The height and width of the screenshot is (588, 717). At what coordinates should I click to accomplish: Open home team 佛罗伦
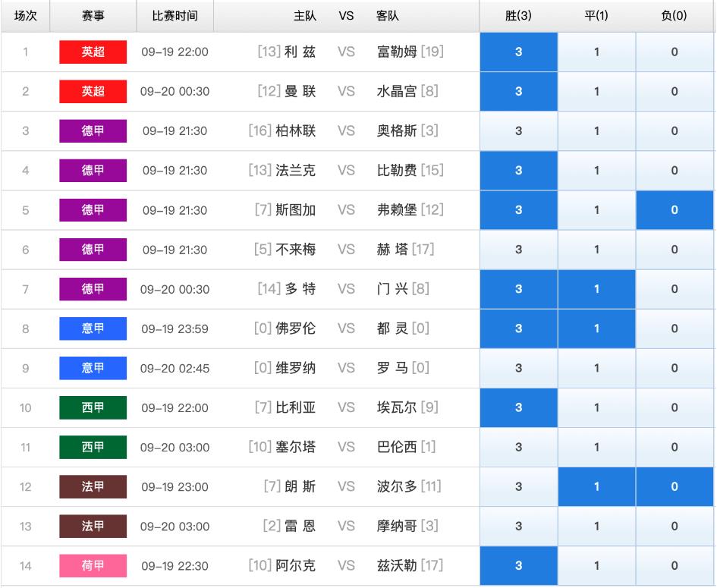pos(295,329)
